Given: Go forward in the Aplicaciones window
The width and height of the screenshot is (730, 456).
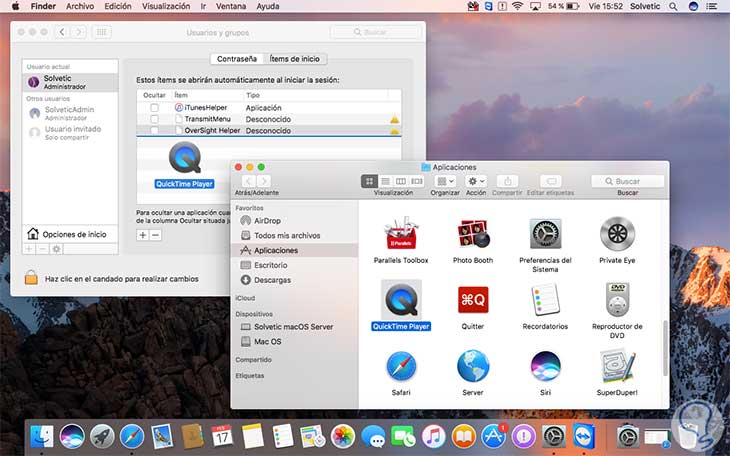Looking at the screenshot, I should pyautogui.click(x=264, y=181).
